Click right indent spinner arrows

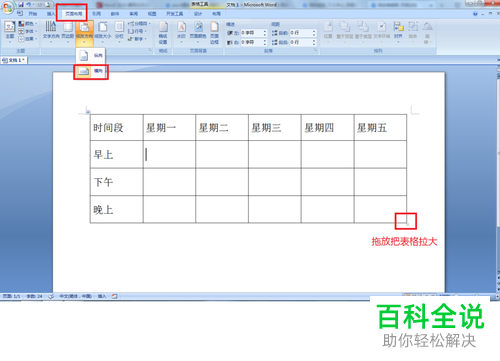click(x=265, y=42)
